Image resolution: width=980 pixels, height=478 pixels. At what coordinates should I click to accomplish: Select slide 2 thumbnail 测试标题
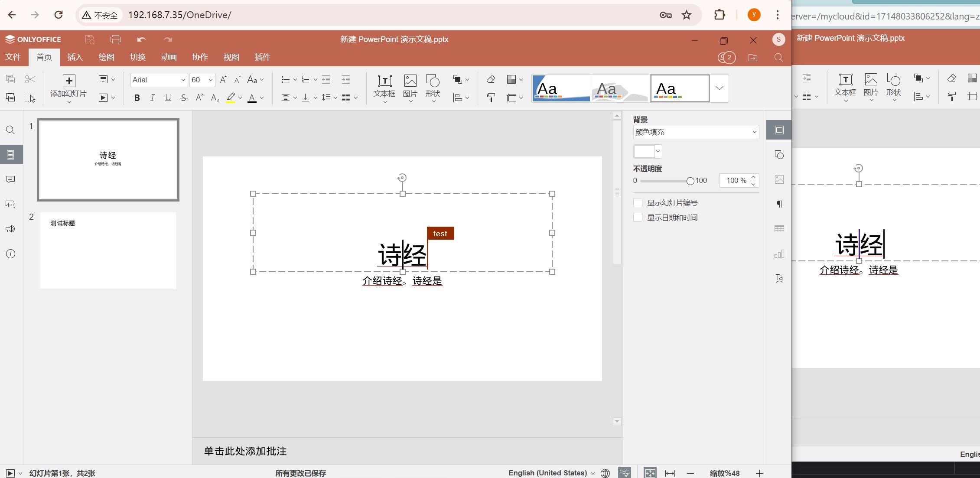click(x=107, y=250)
